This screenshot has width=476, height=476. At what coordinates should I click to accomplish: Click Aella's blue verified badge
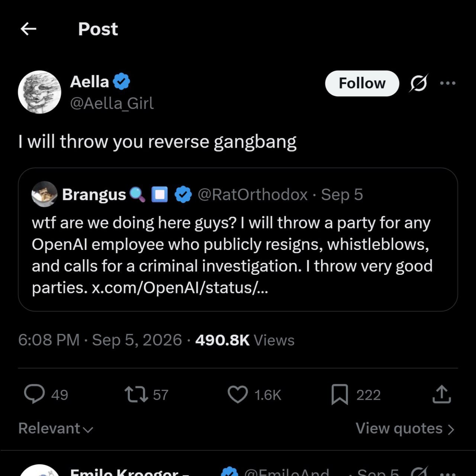pyautogui.click(x=121, y=82)
